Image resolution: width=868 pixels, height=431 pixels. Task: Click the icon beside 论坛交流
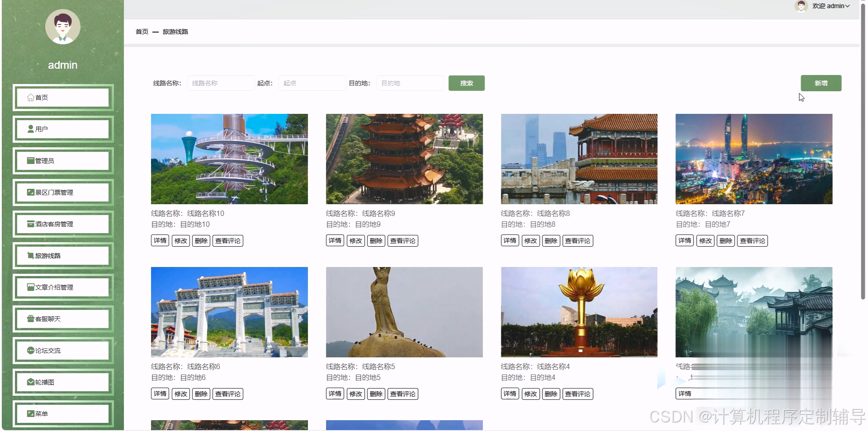[31, 351]
